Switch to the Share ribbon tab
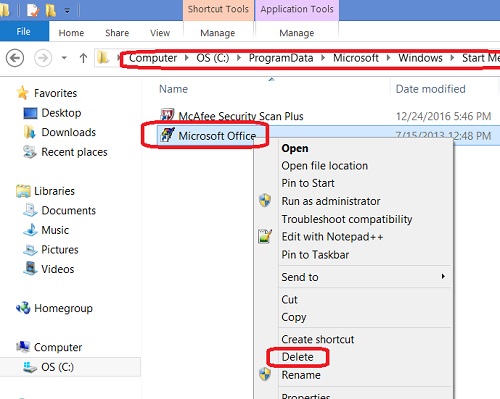Viewport: 500px width, 399px height. click(117, 33)
